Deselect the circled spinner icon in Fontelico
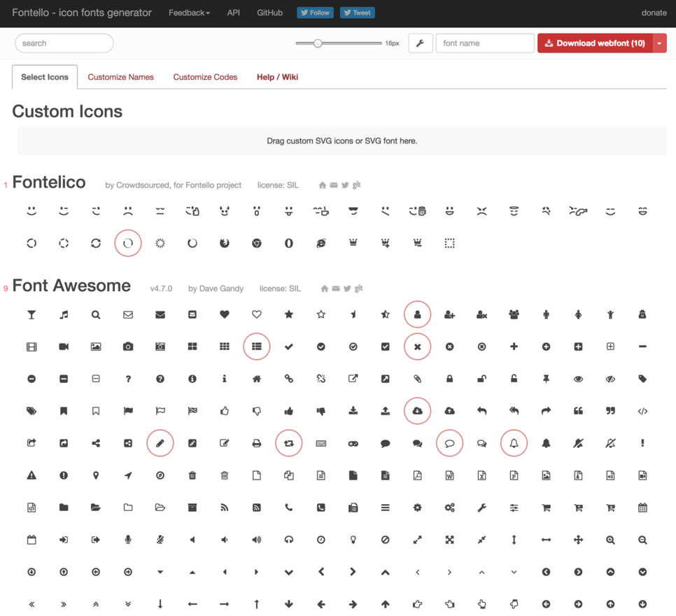This screenshot has width=676, height=616. (128, 244)
